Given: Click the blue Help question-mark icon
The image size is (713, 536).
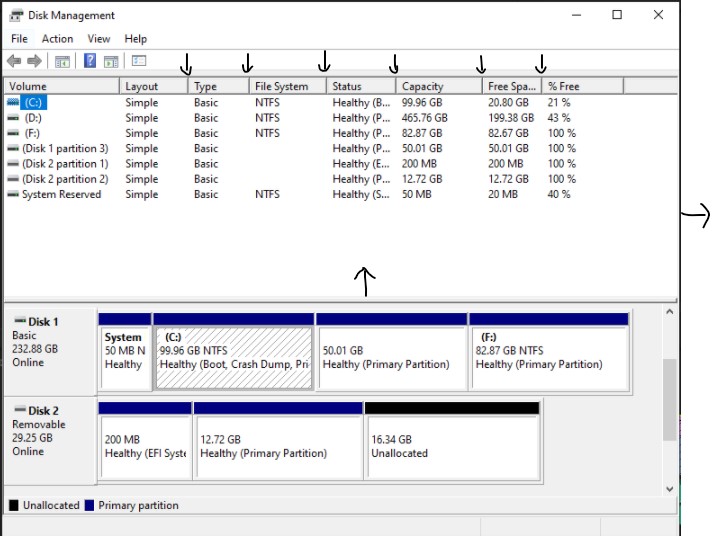Looking at the screenshot, I should 90,60.
